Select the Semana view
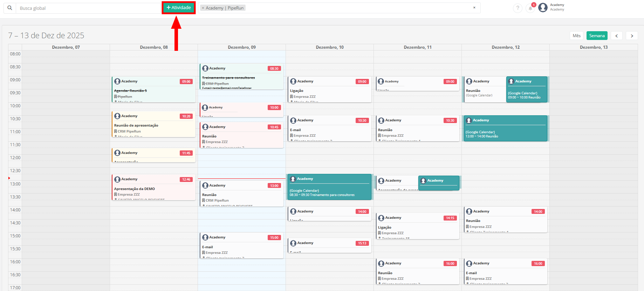The width and height of the screenshot is (644, 291). (597, 36)
